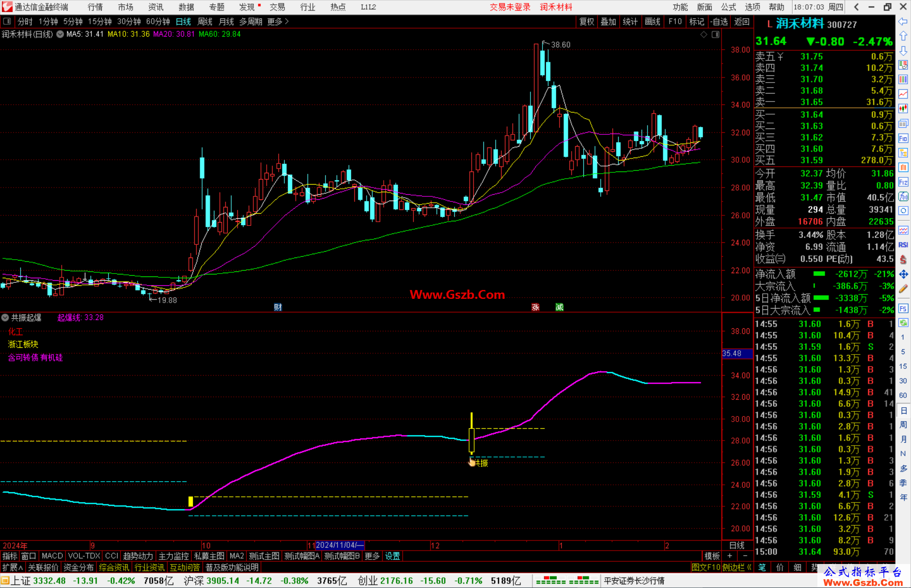Click the stacked documents news icon in sidebar
The width and height of the screenshot is (911, 588).
(x=903, y=124)
